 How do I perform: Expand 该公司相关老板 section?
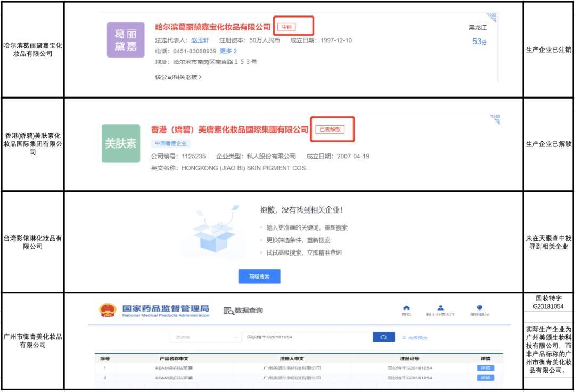pyautogui.click(x=178, y=77)
